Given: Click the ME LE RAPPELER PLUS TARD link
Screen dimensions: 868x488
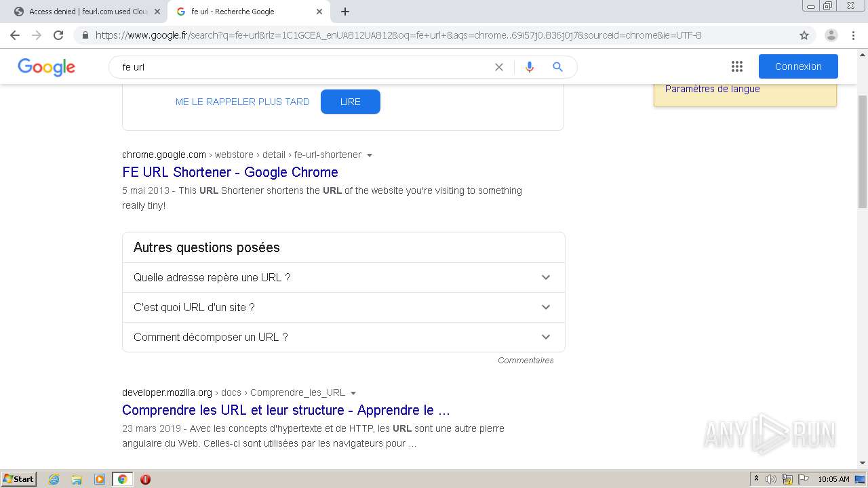Looking at the screenshot, I should pos(242,102).
